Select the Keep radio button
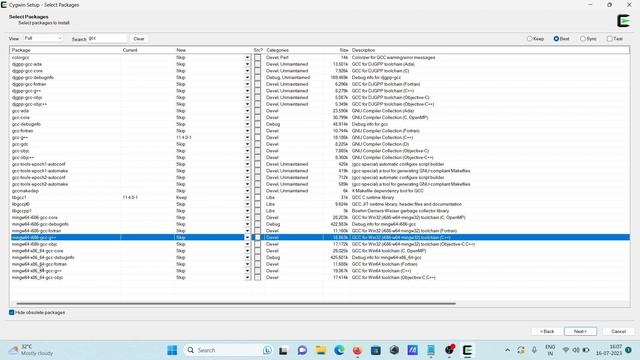The height and width of the screenshot is (360, 640). point(529,39)
